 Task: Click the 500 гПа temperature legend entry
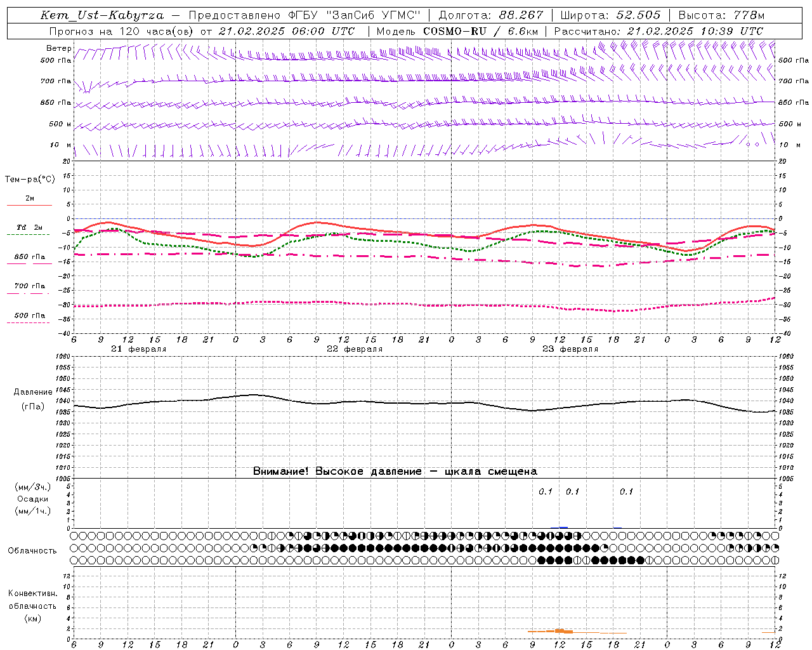[x=29, y=315]
